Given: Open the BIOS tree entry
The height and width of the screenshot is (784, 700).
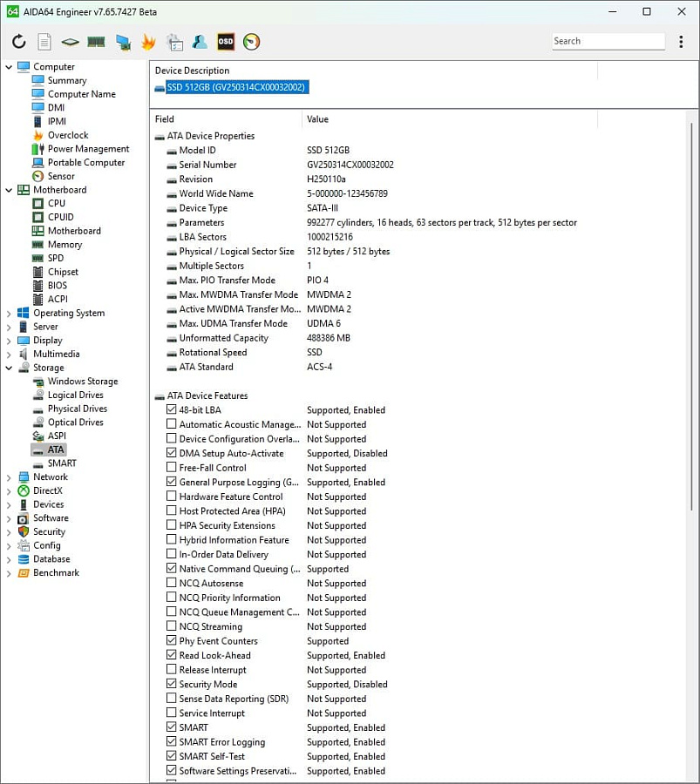Looking at the screenshot, I should tap(57, 286).
